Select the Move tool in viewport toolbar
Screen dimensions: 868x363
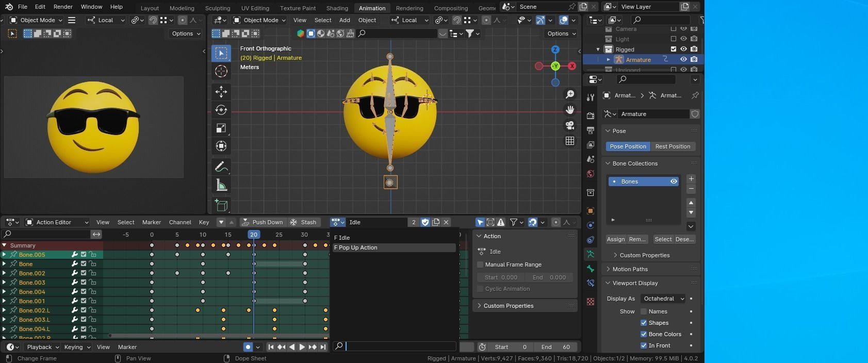(221, 92)
